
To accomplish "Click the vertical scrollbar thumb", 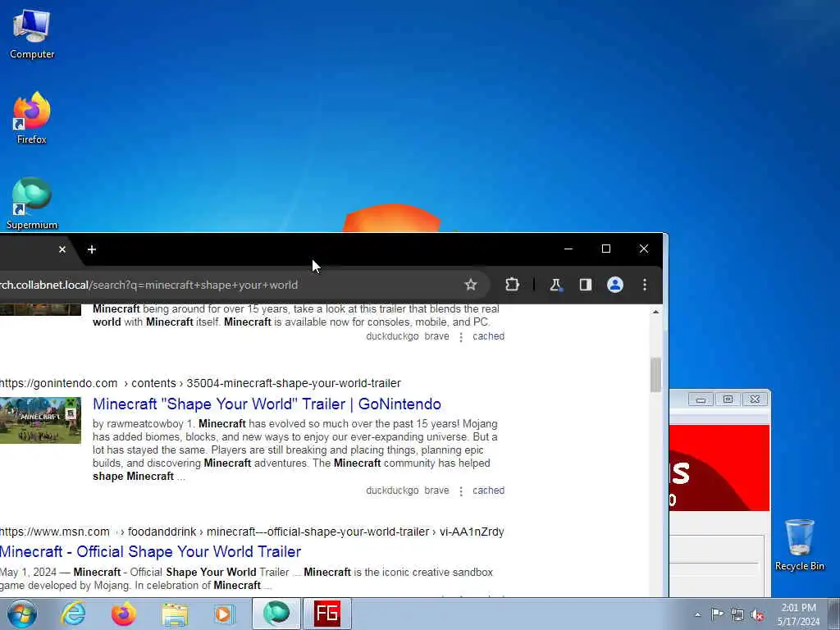I will point(655,375).
